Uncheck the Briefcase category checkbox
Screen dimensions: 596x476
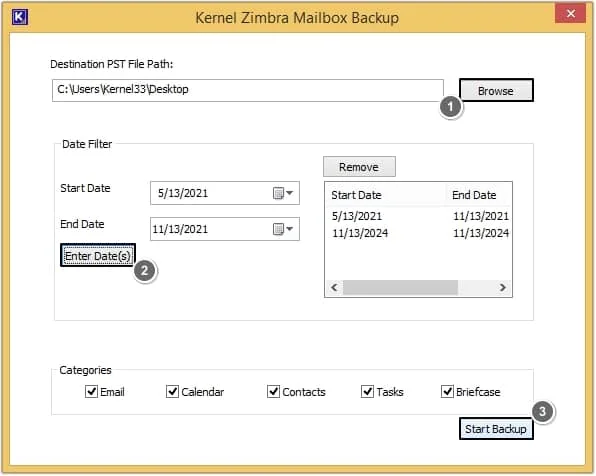447,391
